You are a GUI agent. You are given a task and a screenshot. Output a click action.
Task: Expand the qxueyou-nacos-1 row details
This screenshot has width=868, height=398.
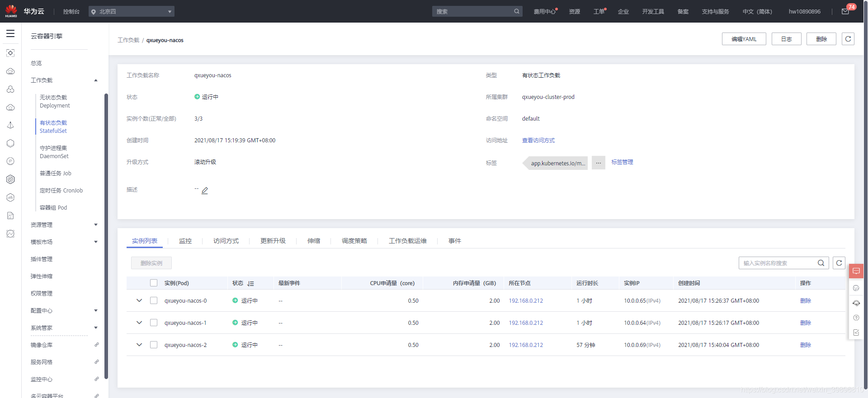[139, 323]
